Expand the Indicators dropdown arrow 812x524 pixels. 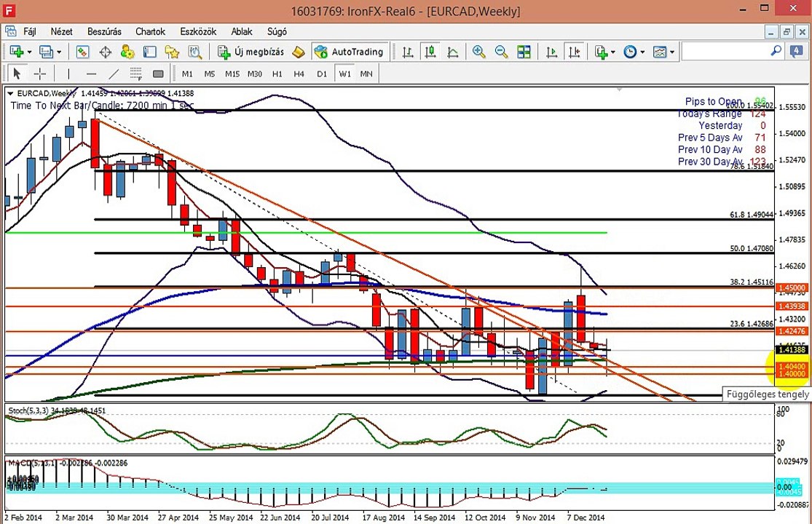[x=613, y=52]
